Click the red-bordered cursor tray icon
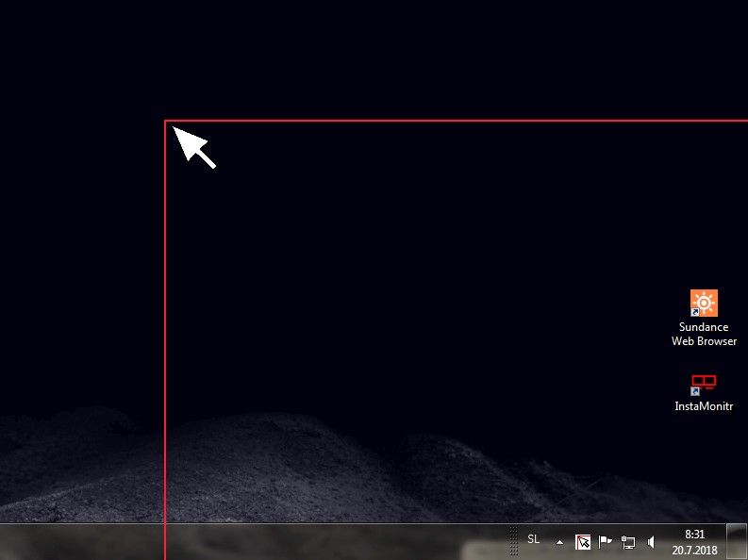The image size is (748, 560). (583, 542)
